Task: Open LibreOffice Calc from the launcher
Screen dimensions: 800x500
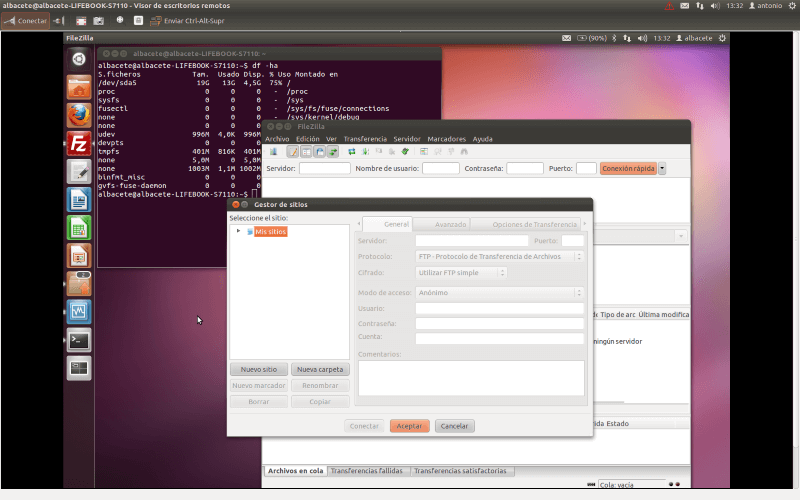Action: (x=79, y=228)
